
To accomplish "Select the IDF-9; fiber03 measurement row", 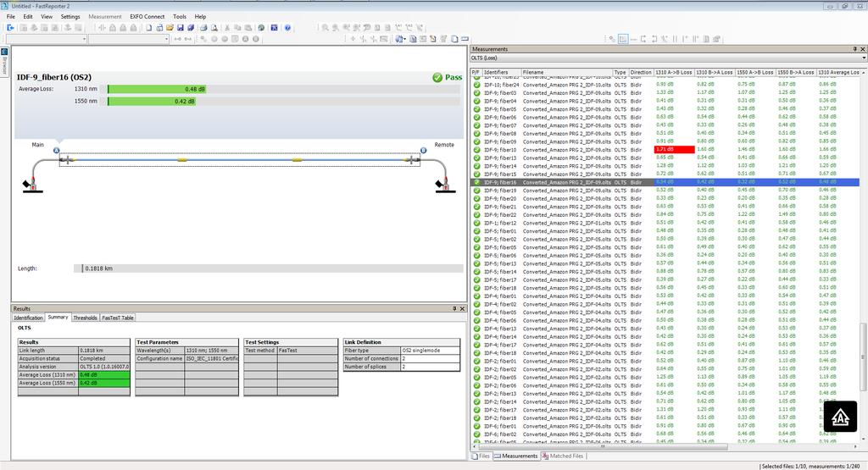I will 665,93.
